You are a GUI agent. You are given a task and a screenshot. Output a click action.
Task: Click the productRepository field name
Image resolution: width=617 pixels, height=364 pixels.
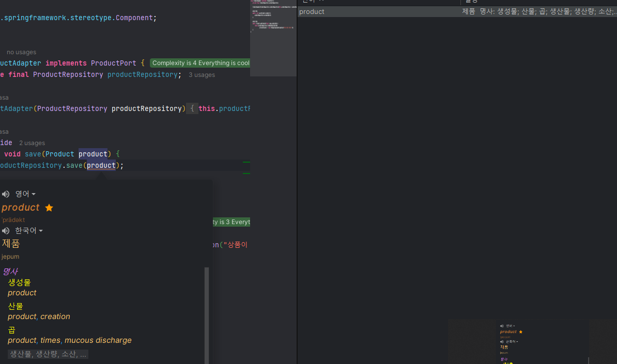pos(143,75)
